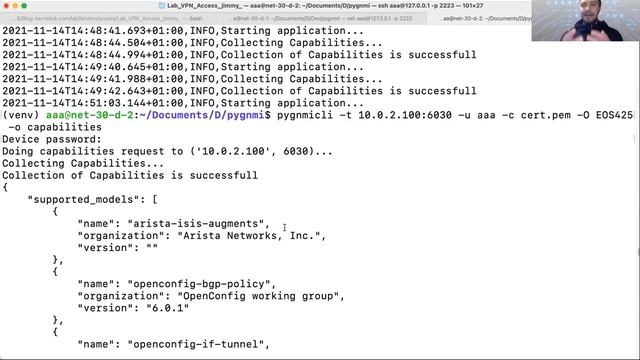Viewport: 640px width, 360px height.
Task: Click the "6.0.1" version value
Action: [167, 308]
